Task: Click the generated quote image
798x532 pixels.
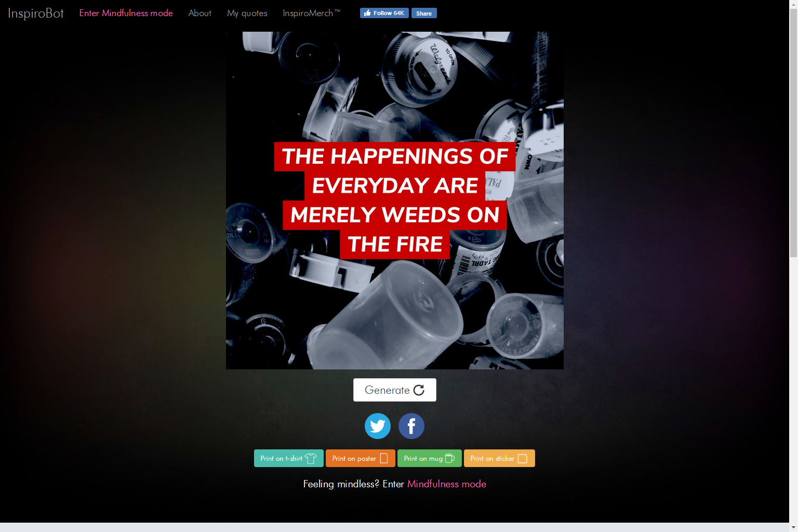Action: click(x=395, y=201)
